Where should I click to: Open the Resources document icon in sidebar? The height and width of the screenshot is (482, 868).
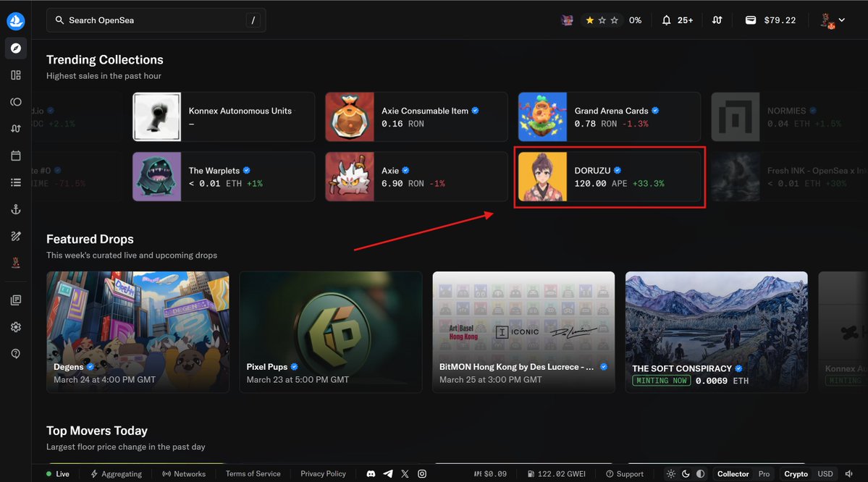[15, 300]
